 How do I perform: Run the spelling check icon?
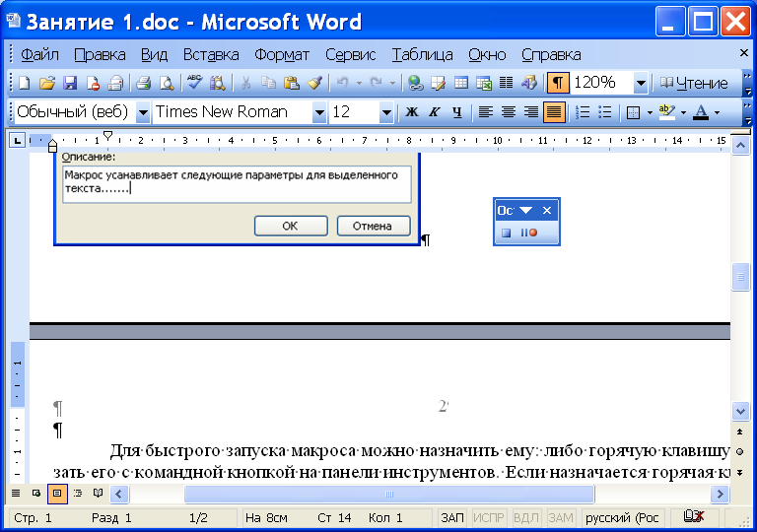(x=194, y=83)
